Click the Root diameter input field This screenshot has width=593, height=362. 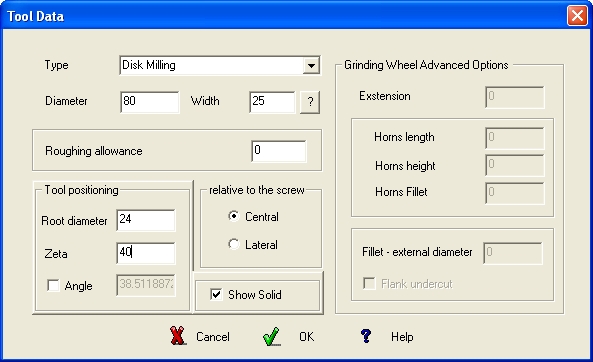[146, 220]
